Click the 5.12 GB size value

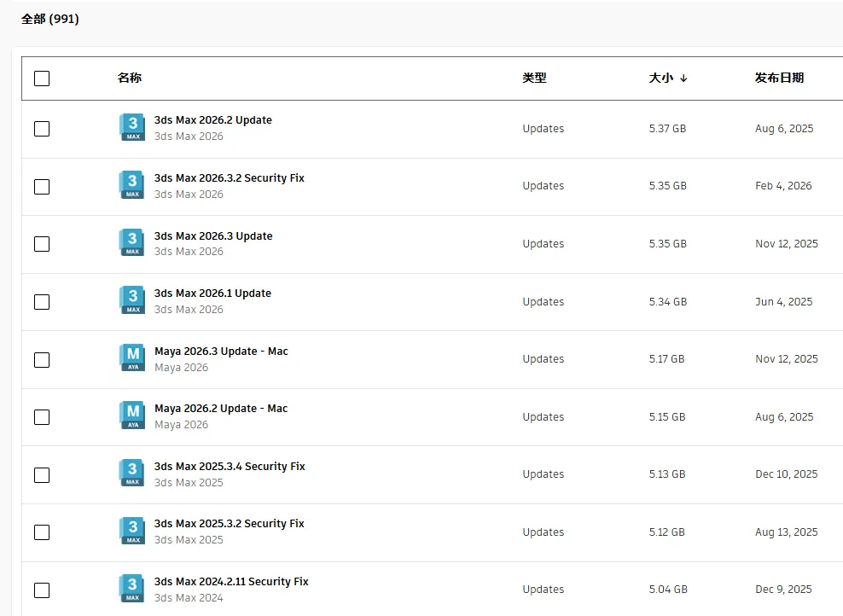click(666, 532)
